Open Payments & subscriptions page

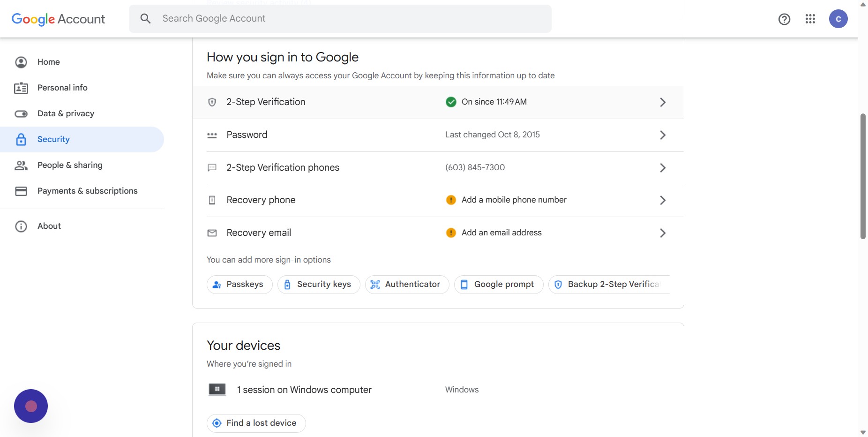[x=87, y=191]
